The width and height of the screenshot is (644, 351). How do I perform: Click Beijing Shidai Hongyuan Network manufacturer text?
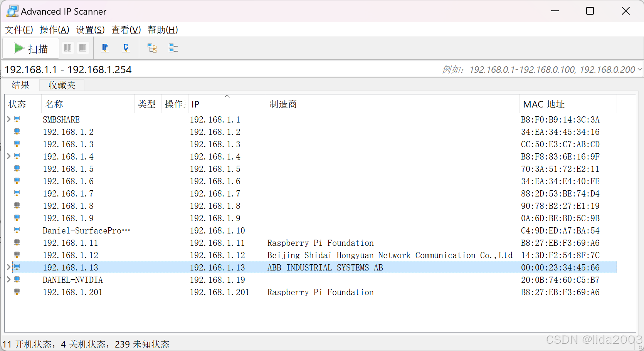(390, 255)
